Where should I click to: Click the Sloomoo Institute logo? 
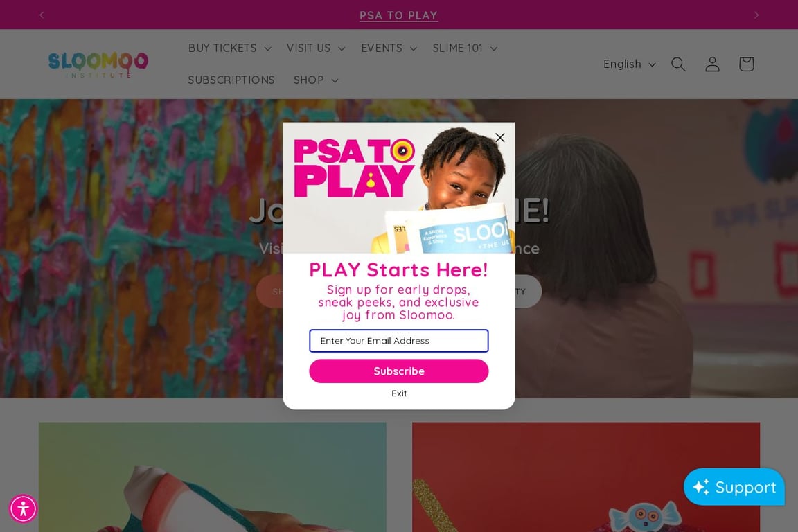click(x=98, y=64)
